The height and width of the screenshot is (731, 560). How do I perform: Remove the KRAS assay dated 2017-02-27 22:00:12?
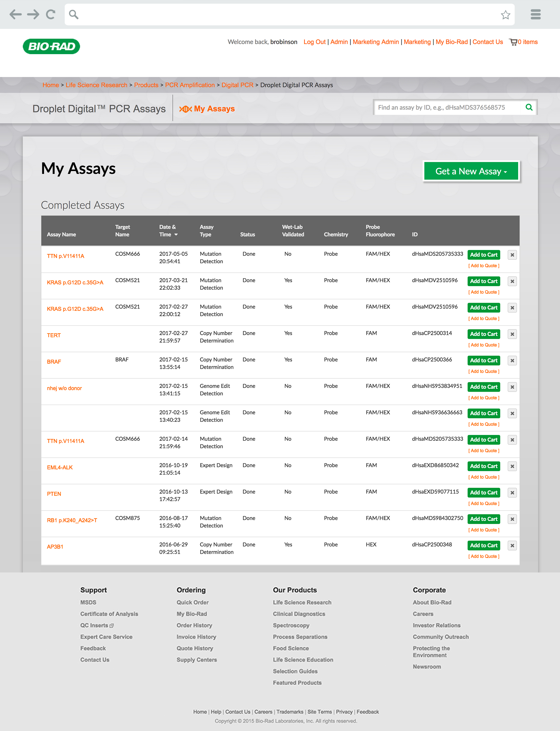pyautogui.click(x=512, y=308)
